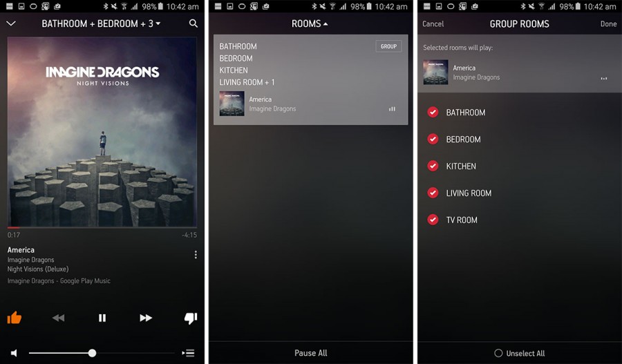The height and width of the screenshot is (364, 622).
Task: Skip to next track with fast-forward icon
Action: pos(146,318)
